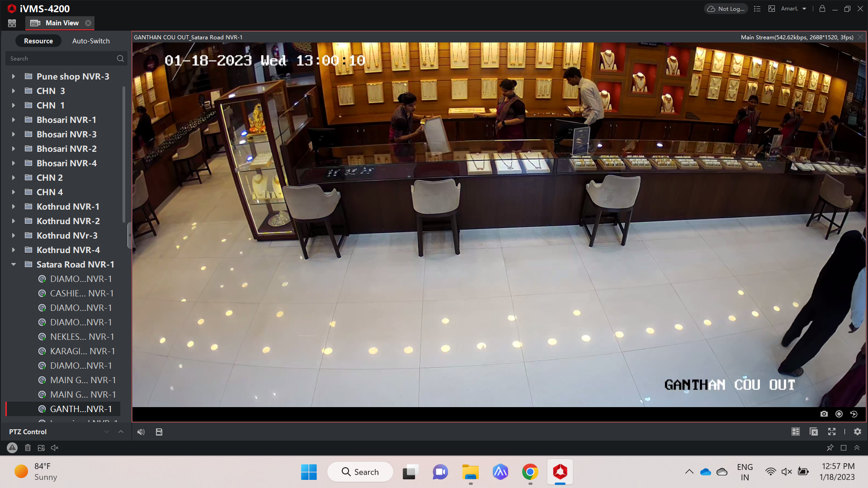Expand the alarm panel upward
This screenshot has height=488, width=868.
pyautogui.click(x=857, y=448)
